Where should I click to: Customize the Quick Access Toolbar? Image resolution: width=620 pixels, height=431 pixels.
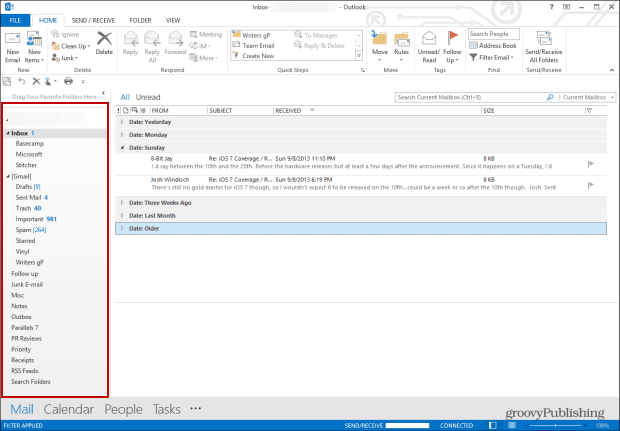tap(83, 82)
